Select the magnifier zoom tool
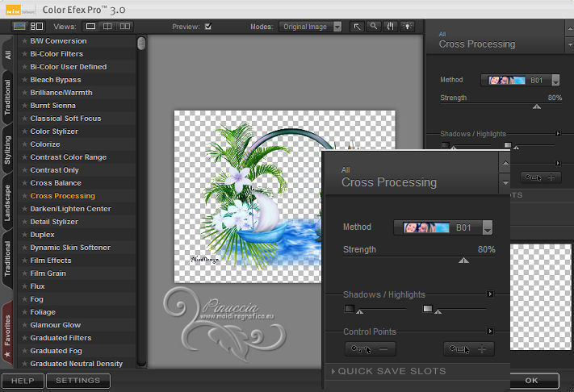This screenshot has height=392, width=574. tap(374, 27)
